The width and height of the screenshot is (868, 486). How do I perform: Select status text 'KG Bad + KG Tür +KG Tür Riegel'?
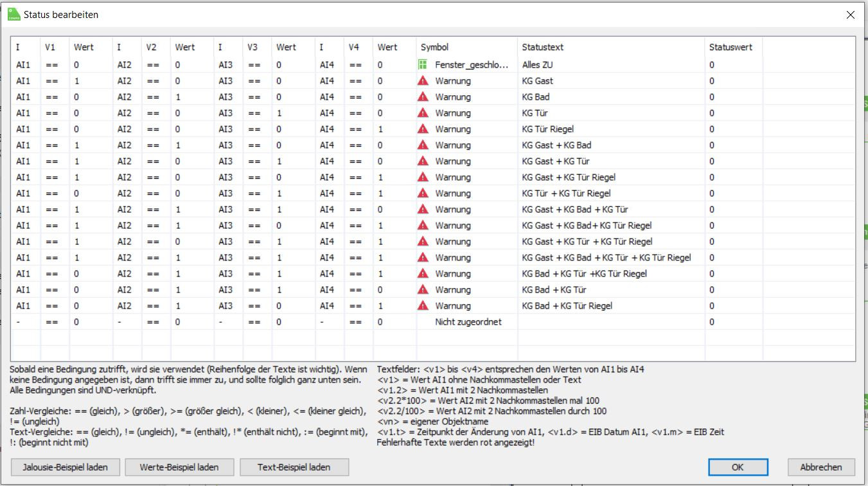pos(585,274)
